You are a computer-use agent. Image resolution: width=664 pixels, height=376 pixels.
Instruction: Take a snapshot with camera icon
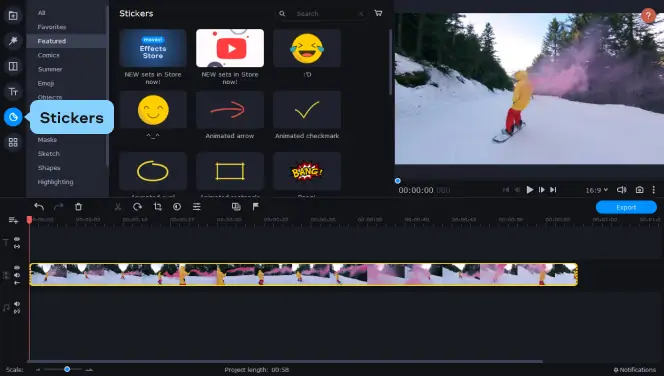point(639,190)
